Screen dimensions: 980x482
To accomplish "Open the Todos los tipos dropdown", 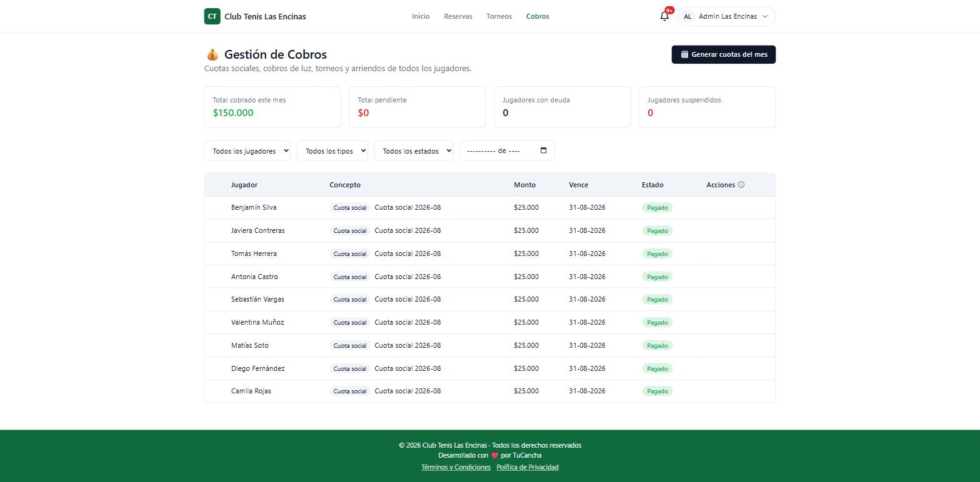I will click(x=332, y=150).
